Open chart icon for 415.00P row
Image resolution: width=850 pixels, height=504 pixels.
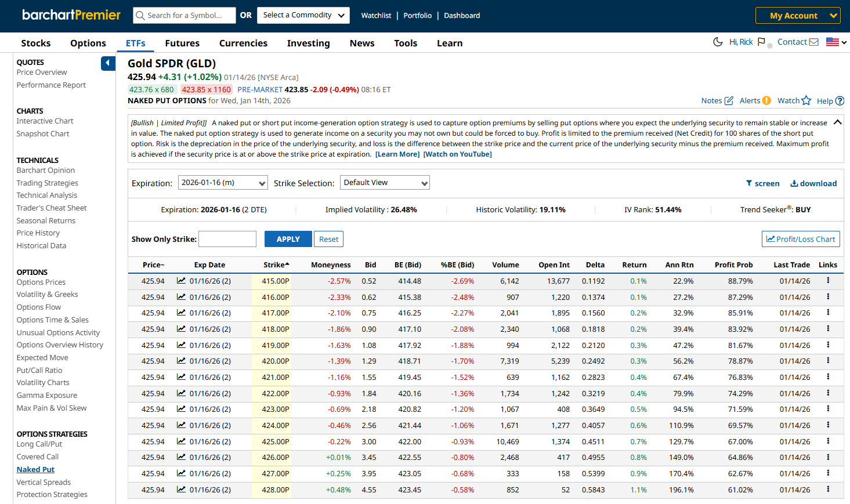click(182, 281)
